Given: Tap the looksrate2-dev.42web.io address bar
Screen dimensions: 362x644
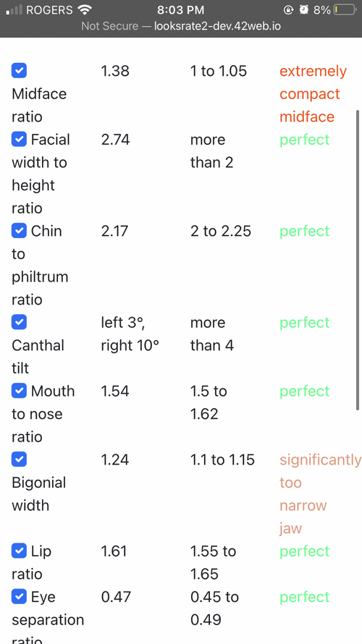Looking at the screenshot, I should 181,26.
